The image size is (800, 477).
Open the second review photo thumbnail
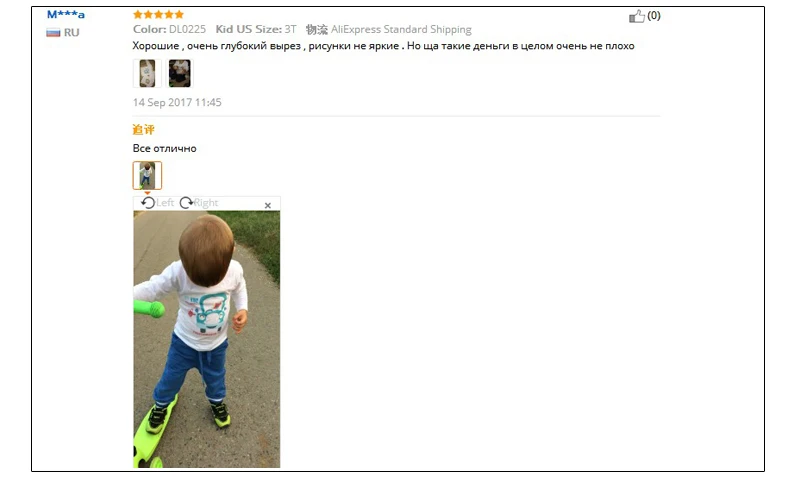(180, 73)
